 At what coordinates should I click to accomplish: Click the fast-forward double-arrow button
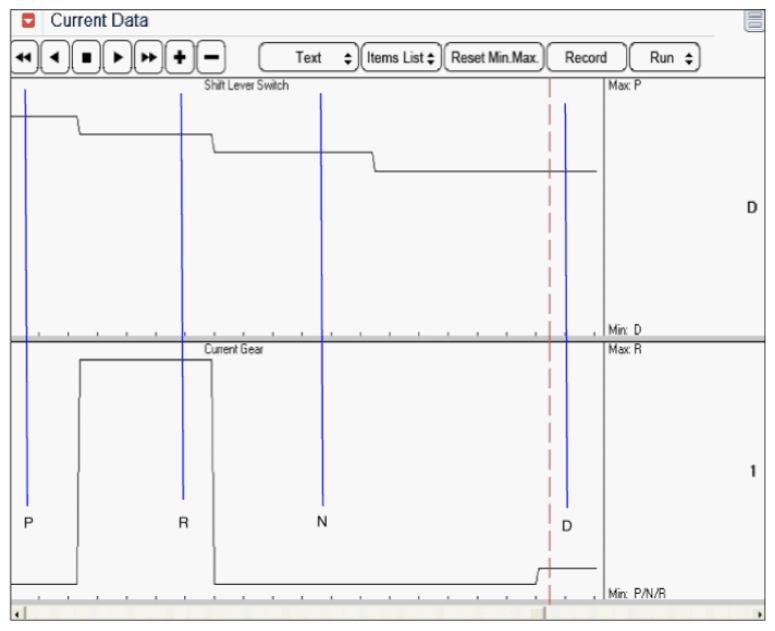click(x=148, y=58)
